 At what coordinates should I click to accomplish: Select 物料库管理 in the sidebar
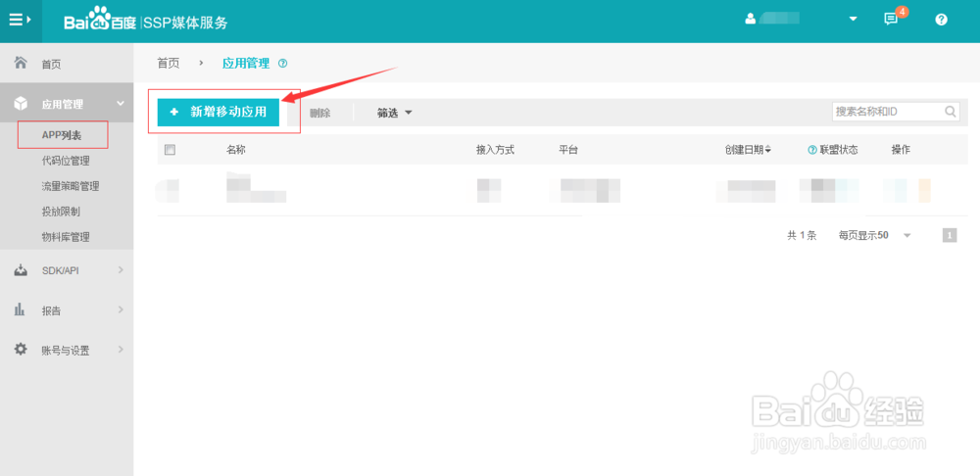click(x=66, y=237)
